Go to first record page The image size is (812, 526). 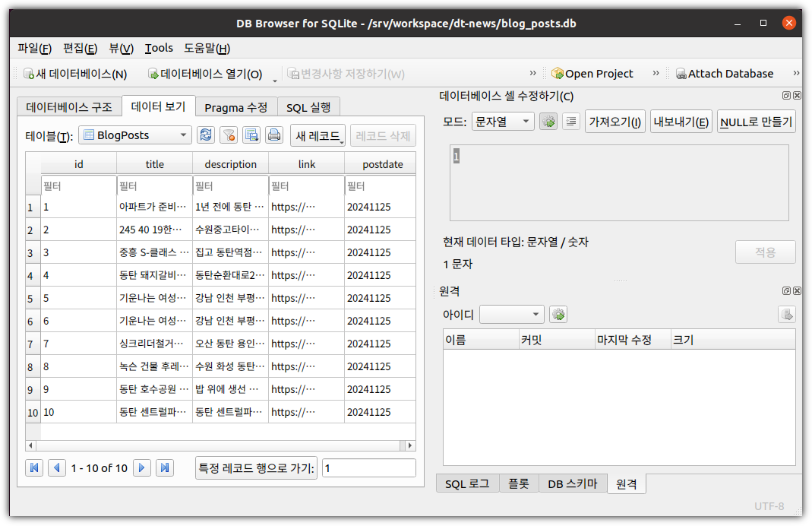34,468
